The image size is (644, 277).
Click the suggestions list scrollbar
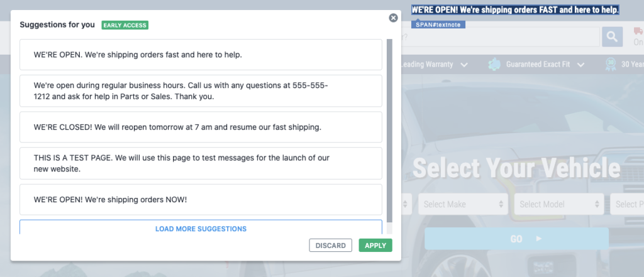[389, 131]
